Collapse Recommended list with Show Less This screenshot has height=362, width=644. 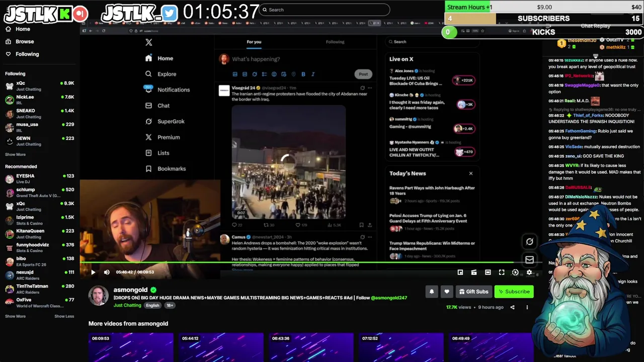64,316
